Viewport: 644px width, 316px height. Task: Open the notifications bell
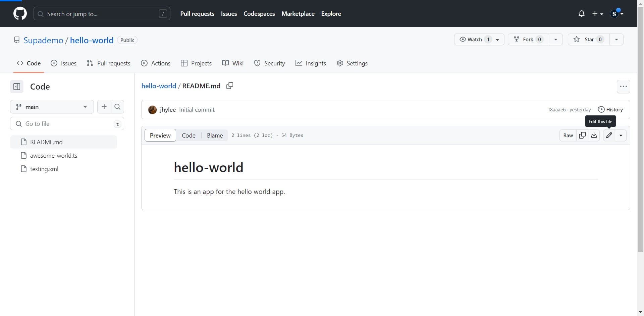pos(581,14)
